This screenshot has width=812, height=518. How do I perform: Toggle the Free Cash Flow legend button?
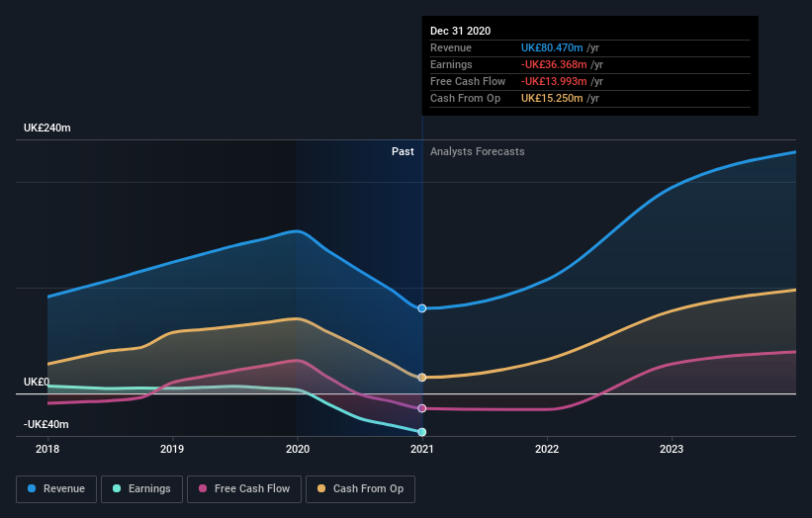coord(244,489)
